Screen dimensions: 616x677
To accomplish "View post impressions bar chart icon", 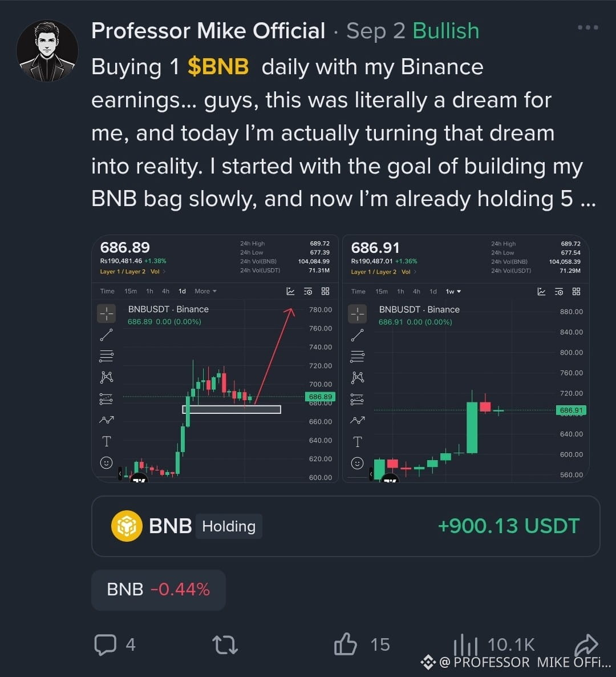I will [x=465, y=644].
